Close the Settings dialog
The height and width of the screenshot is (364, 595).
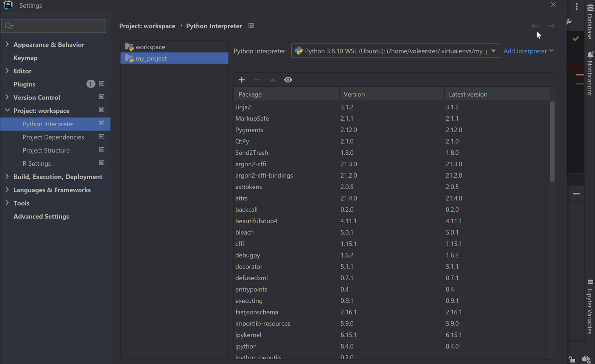[x=553, y=5]
